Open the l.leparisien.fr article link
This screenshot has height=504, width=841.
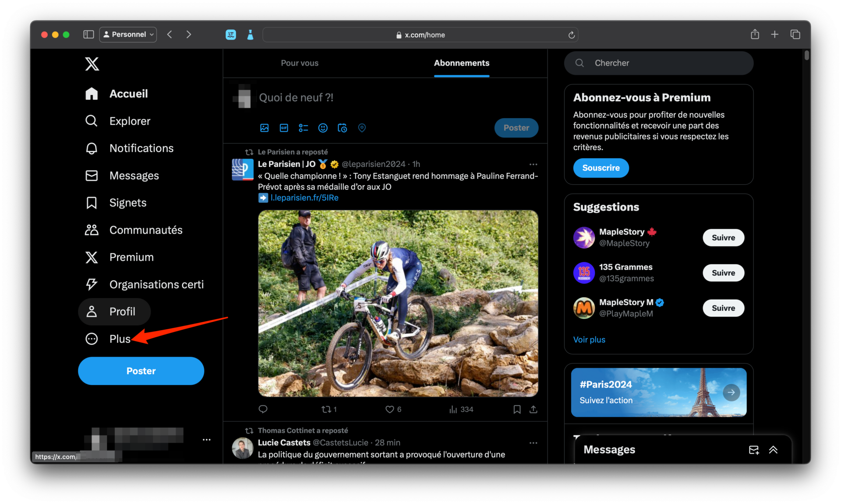tap(304, 198)
